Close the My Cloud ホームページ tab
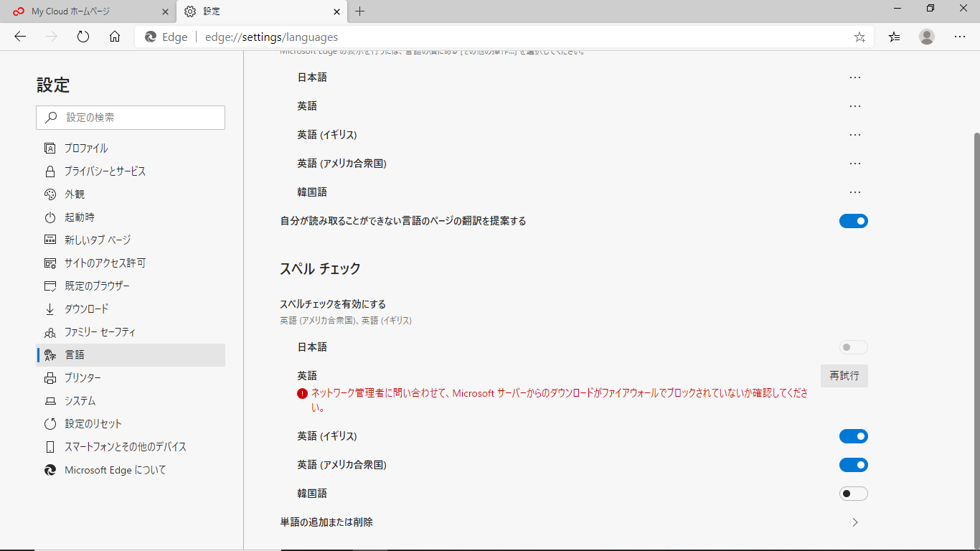Screen dimensions: 980x551 [165, 11]
